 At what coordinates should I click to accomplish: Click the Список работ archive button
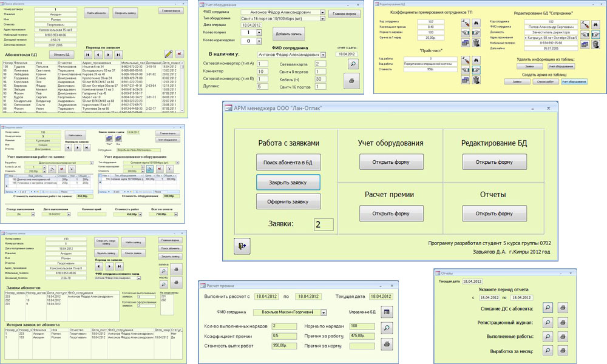[x=545, y=82]
